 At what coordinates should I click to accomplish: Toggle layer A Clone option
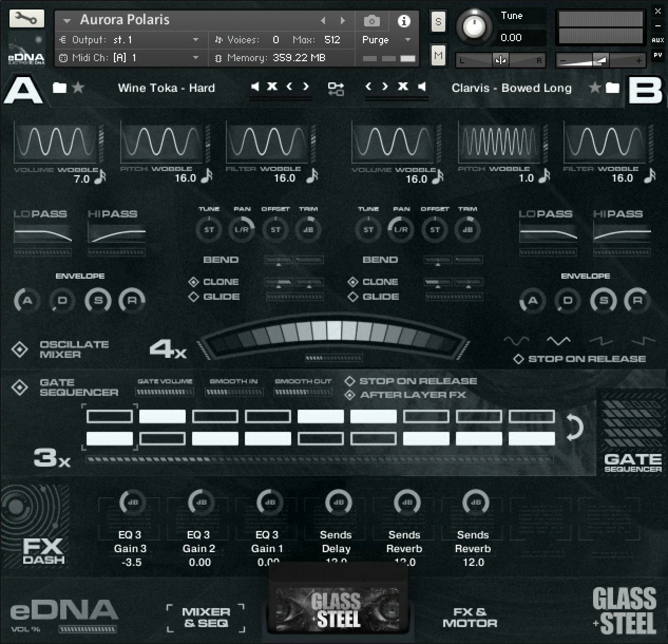(194, 282)
